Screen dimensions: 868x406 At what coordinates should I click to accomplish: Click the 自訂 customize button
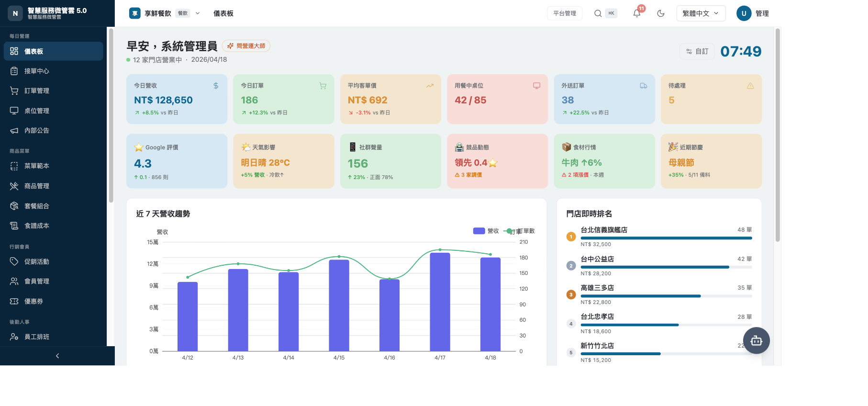697,51
